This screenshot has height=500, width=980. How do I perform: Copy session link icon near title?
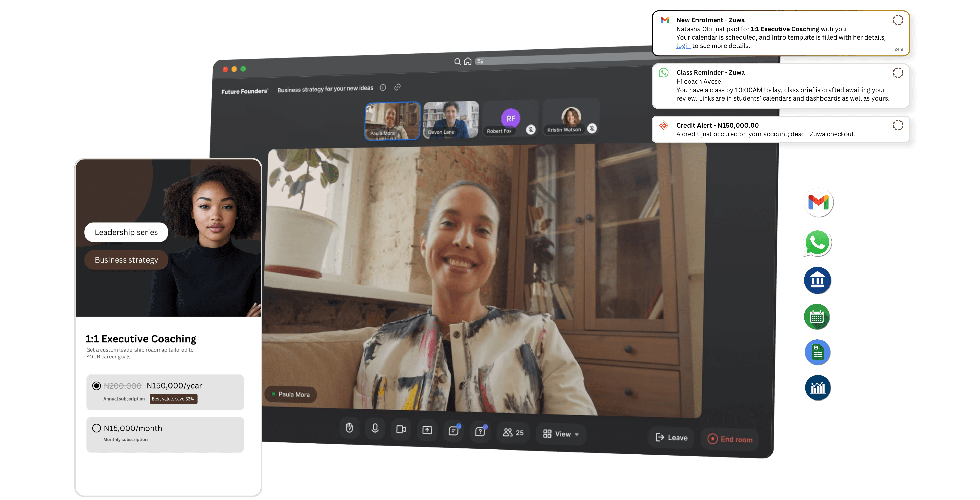[x=397, y=87]
